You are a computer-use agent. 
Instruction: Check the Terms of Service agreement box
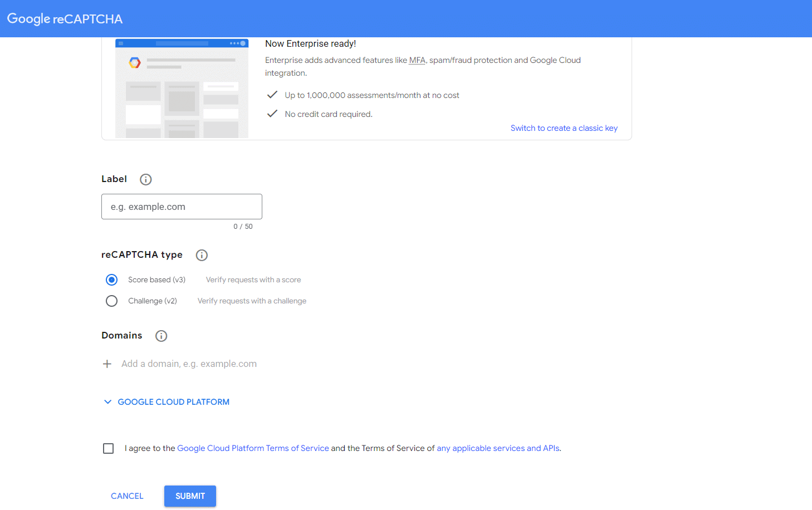coord(108,448)
